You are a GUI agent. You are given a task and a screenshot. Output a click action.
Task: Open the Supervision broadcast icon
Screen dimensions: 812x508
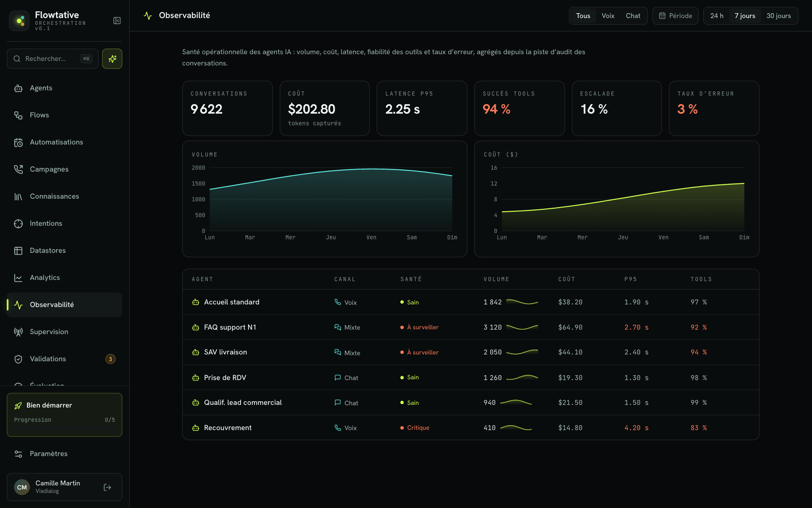click(x=18, y=332)
